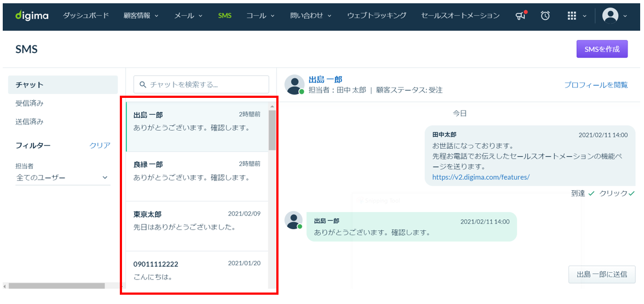Image resolution: width=644 pixels, height=304 pixels.
Task: Open the 全てのユーザー assignee dropdown
Action: tap(63, 178)
